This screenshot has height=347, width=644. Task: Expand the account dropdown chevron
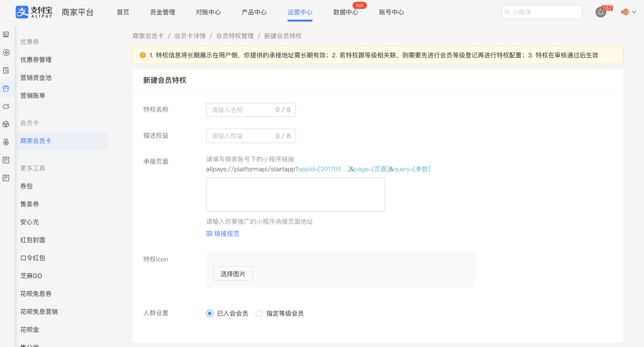coord(634,13)
